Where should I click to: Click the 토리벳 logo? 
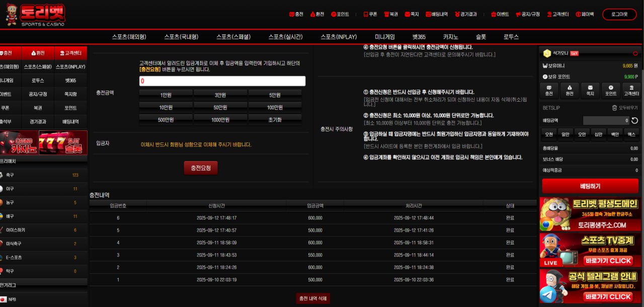click(x=35, y=15)
